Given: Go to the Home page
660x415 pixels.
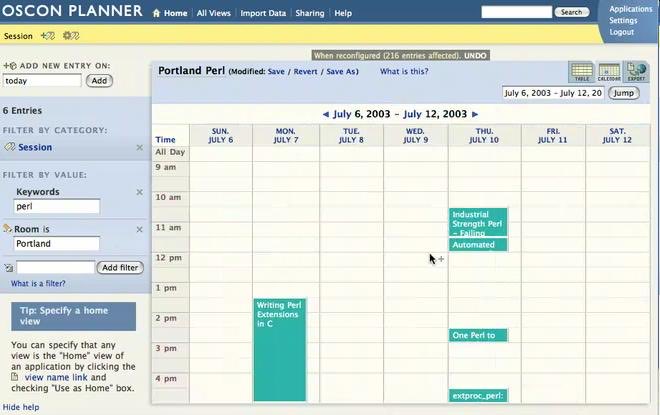Looking at the screenshot, I should pyautogui.click(x=175, y=13).
